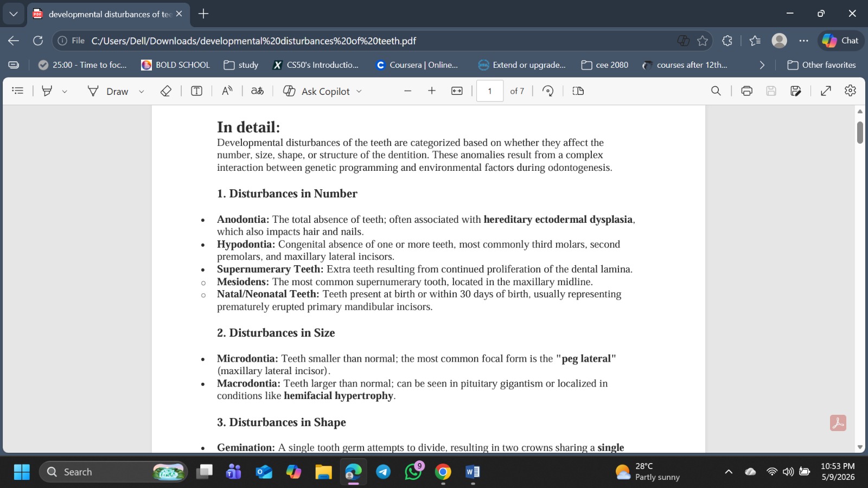Open Telegram from the taskbar

384,472
